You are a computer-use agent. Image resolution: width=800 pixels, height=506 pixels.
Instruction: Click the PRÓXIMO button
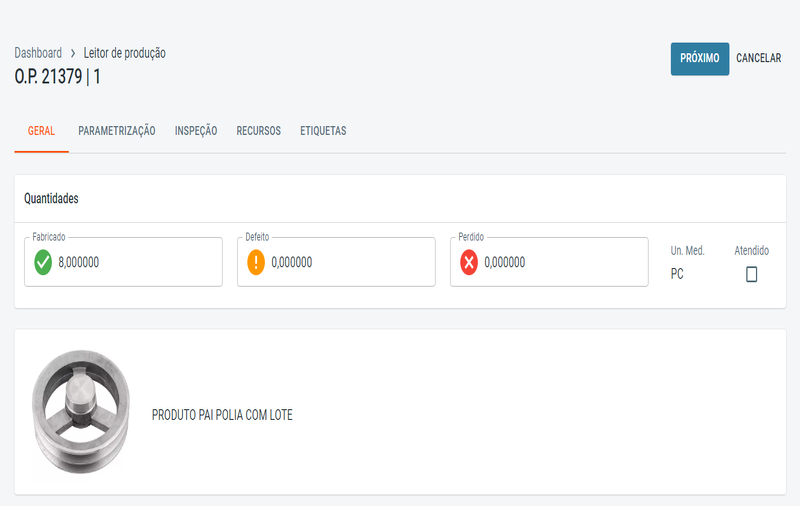point(699,59)
